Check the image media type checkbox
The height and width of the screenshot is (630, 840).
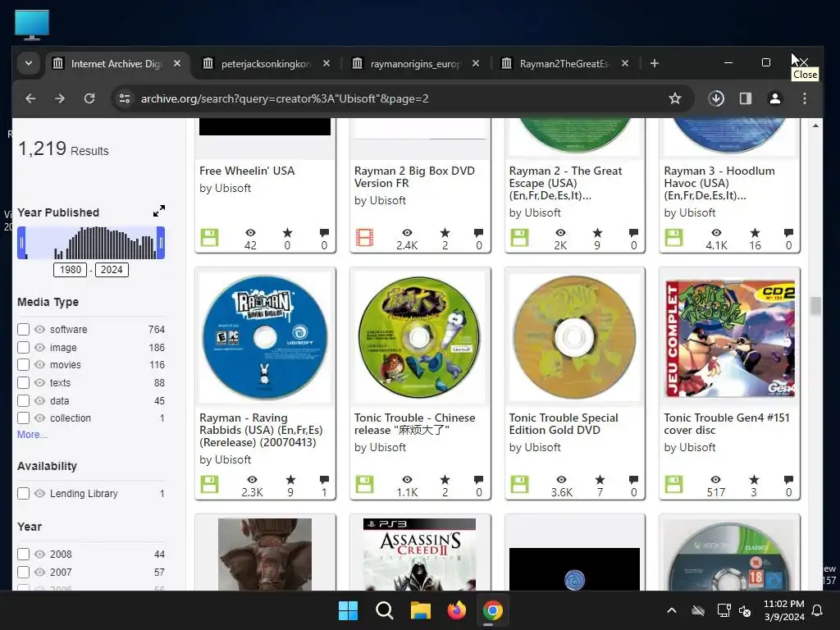[x=23, y=347]
